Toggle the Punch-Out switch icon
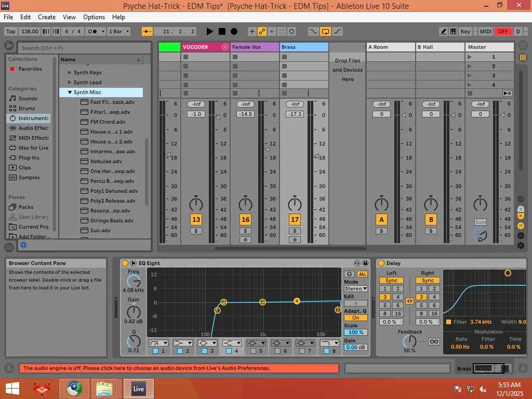Viewport: 532px width, 399px height. [x=337, y=32]
